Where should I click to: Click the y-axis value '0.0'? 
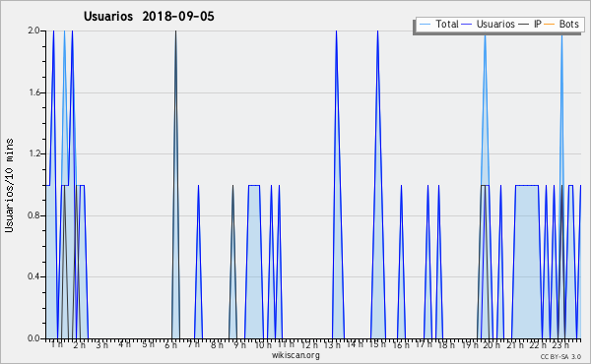(33, 338)
